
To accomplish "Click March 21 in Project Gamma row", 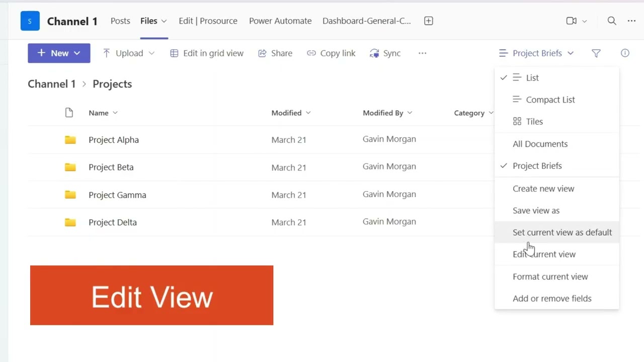I will coord(289,195).
